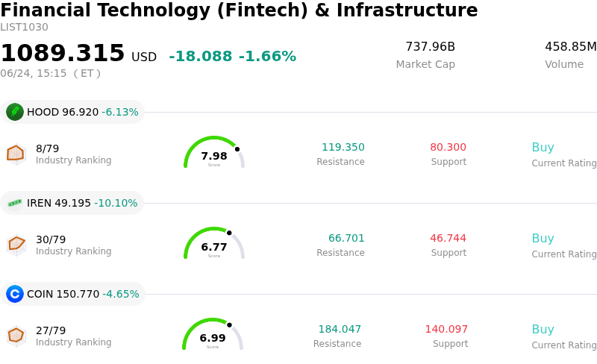Image resolution: width=597 pixels, height=364 pixels.
Task: Click COIN Buy current rating
Action: click(x=543, y=329)
